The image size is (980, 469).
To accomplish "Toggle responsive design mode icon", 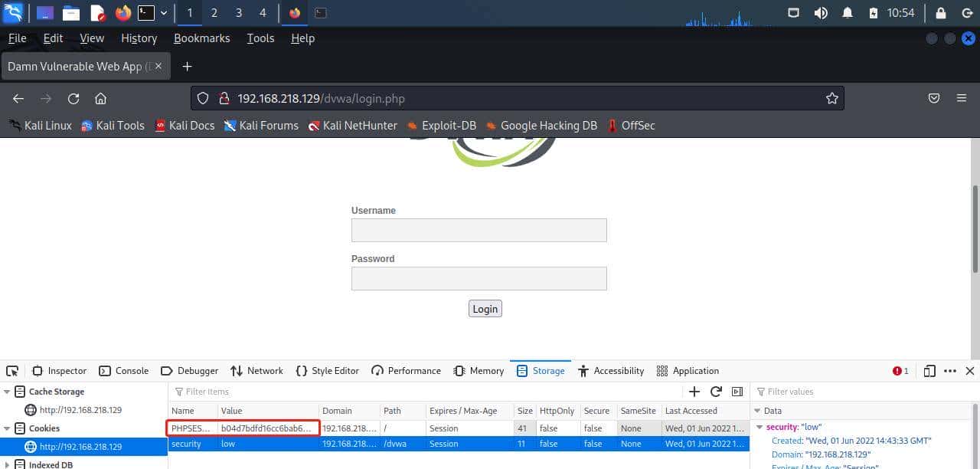I will (929, 371).
